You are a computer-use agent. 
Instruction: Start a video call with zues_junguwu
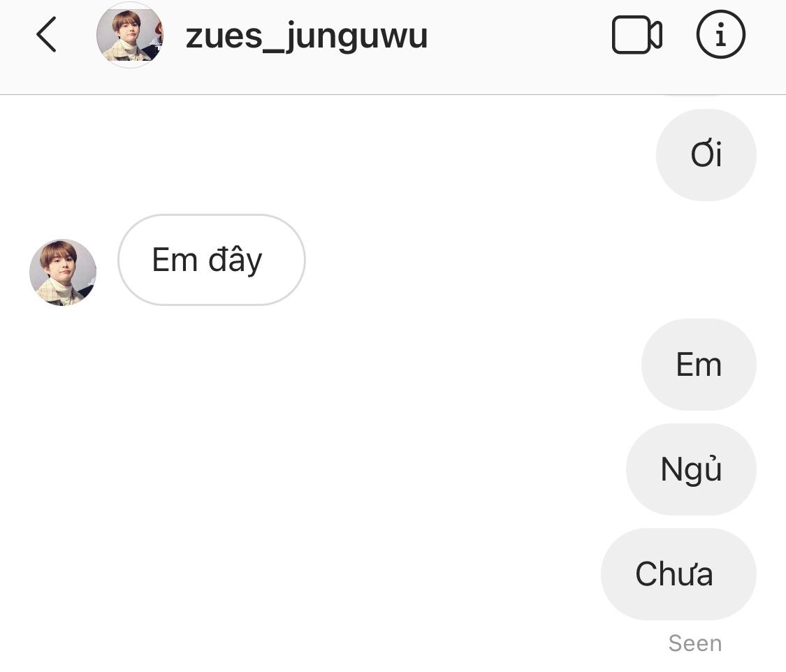pos(636,35)
